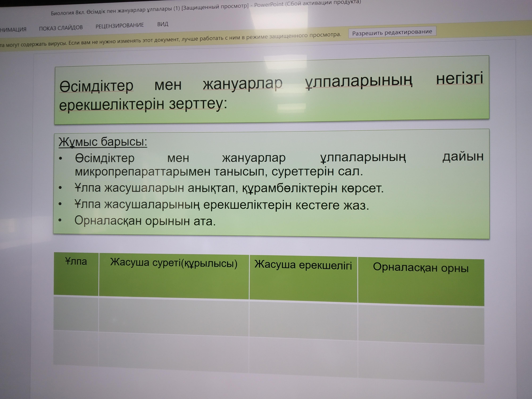Click the title line 'ерекшеліктерін зерттеу:'
Image resolution: width=532 pixels, height=399 pixels.
143,105
